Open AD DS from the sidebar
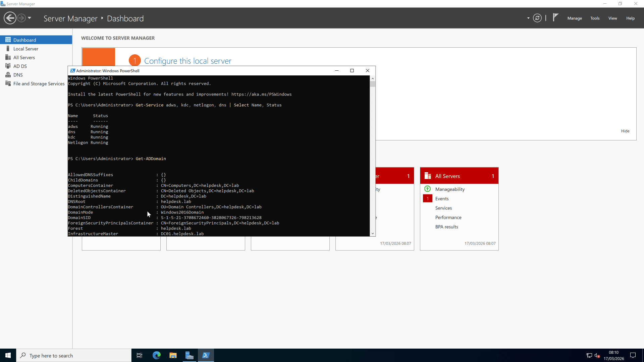Viewport: 644px width, 362px height. click(x=20, y=66)
